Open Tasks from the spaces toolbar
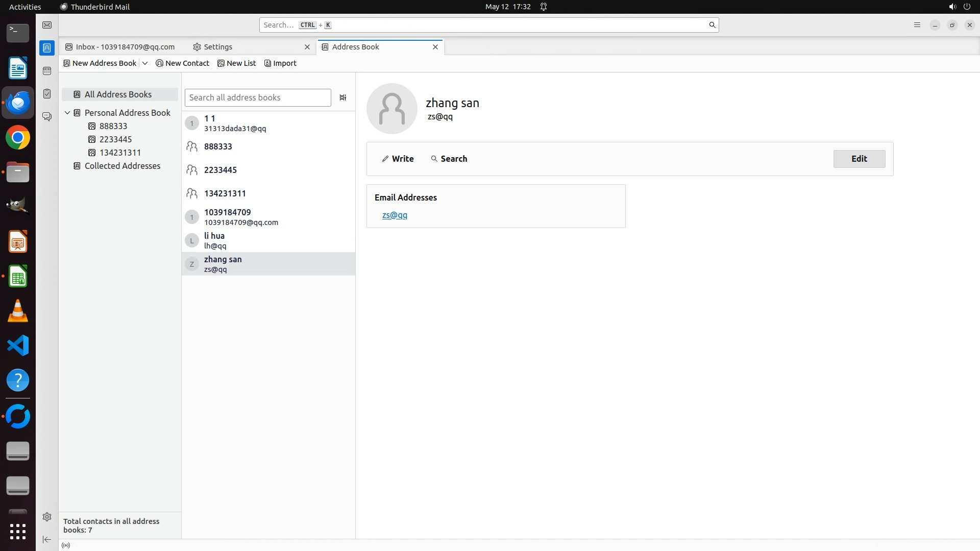This screenshot has width=980, height=551. click(x=47, y=94)
